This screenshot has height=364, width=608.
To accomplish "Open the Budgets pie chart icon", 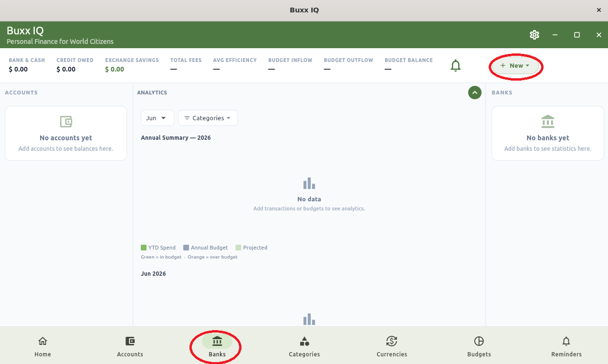I will (x=479, y=341).
